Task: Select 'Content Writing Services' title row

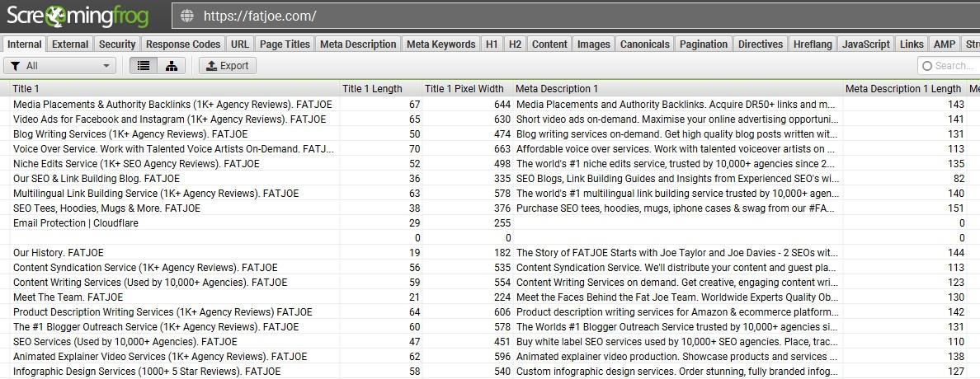Action: [x=150, y=283]
